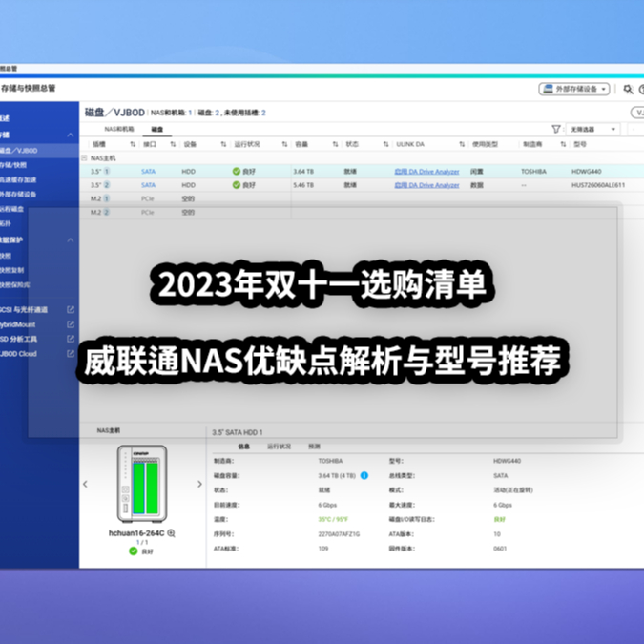The width and height of the screenshot is (644, 644).
Task: Click magnifier icon next to hchuan16-264C
Action: pyautogui.click(x=172, y=533)
